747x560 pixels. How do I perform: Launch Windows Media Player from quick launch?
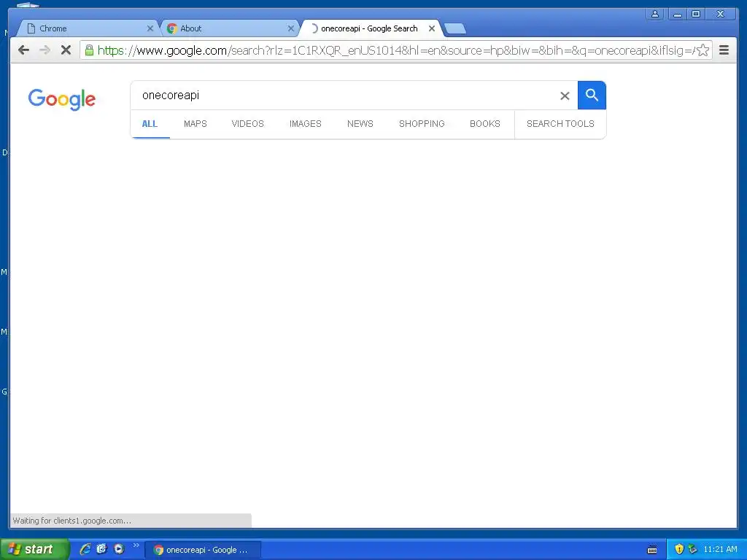tap(119, 549)
